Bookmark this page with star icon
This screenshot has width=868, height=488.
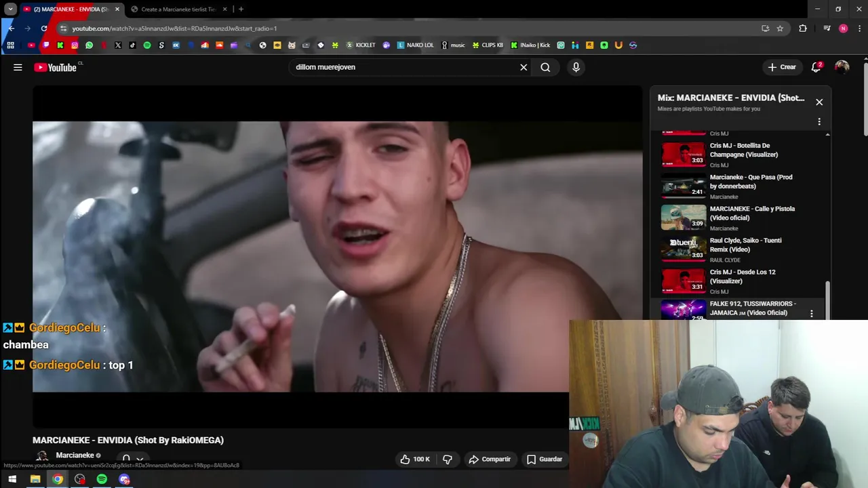click(780, 28)
